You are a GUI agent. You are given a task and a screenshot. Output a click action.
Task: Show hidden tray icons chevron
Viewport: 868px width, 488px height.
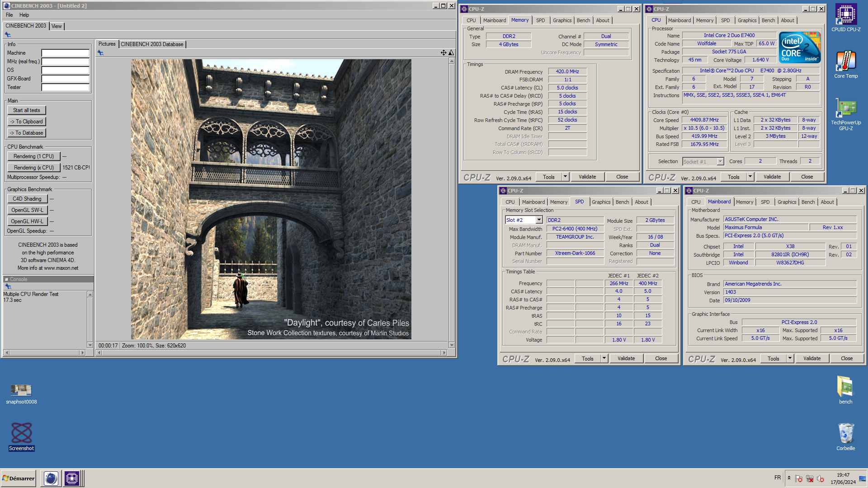[x=789, y=478]
